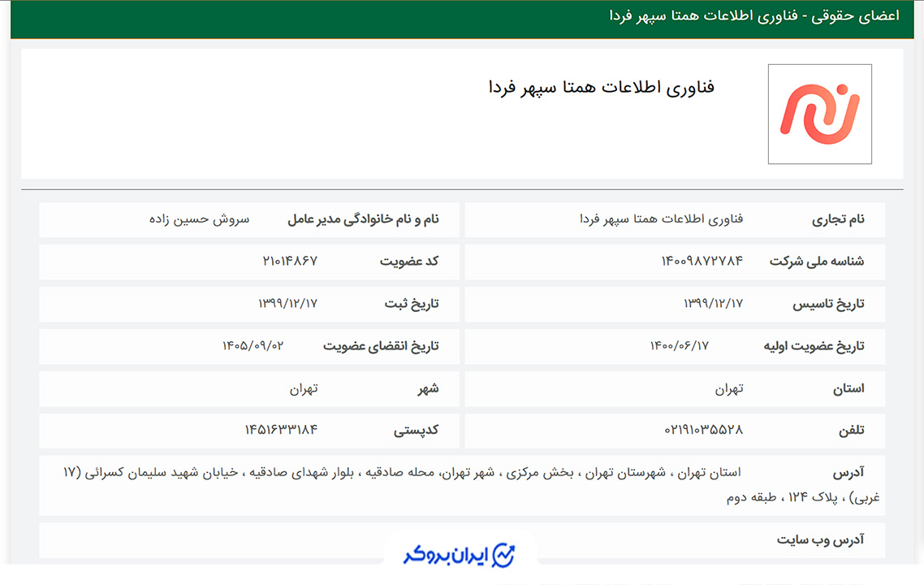The width and height of the screenshot is (924, 585).
Task: Click the شهر label
Action: click(429, 388)
